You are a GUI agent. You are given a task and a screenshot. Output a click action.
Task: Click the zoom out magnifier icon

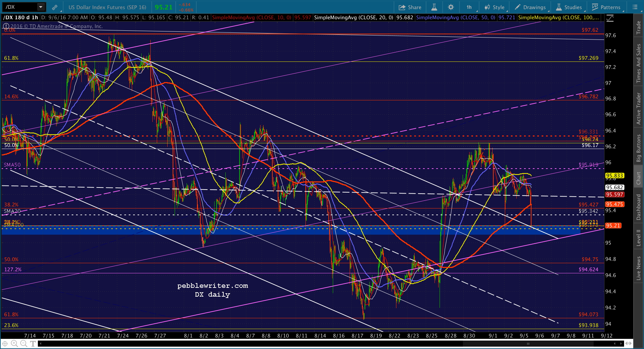coord(24,344)
